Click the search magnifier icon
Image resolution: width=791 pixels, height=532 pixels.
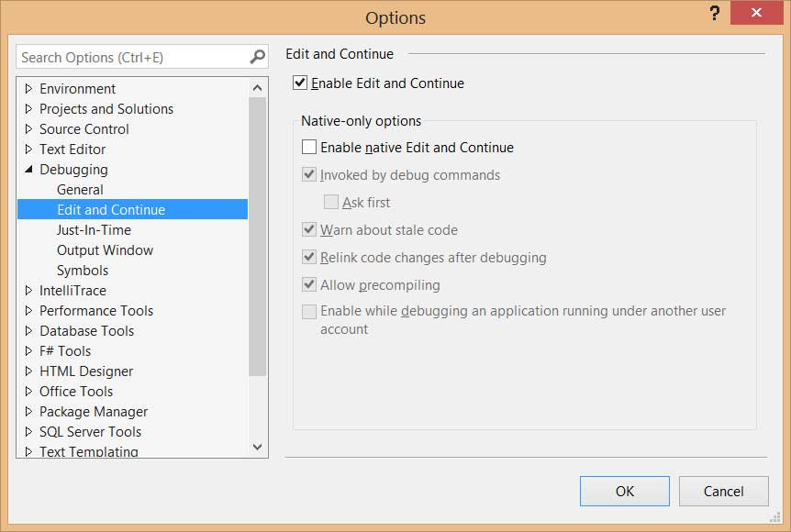257,57
